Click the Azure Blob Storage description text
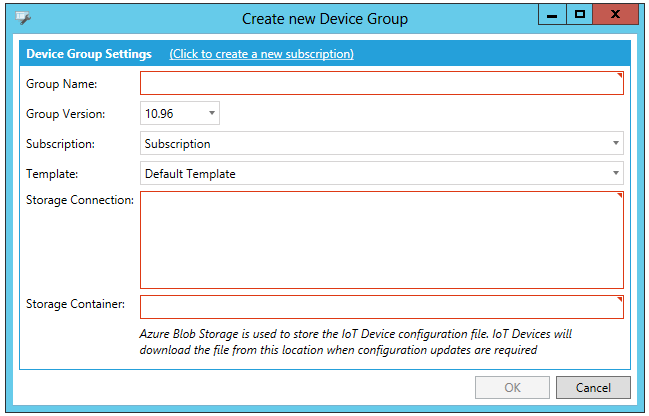 tap(356, 341)
